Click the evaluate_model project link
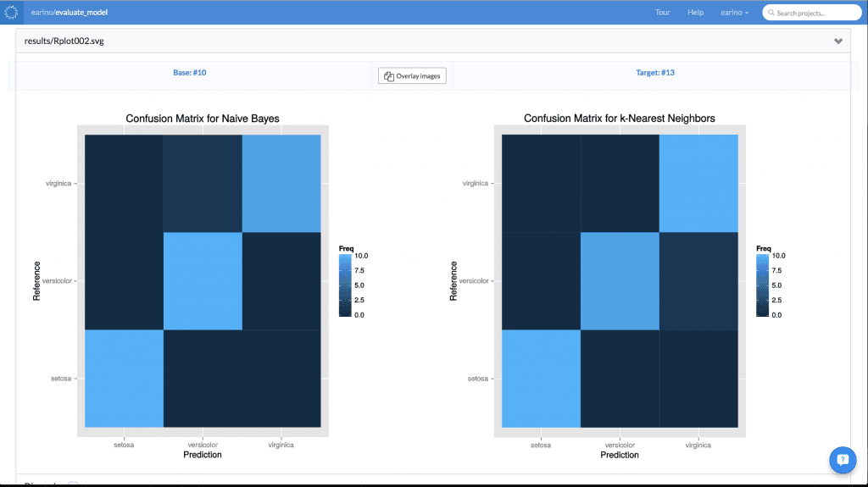This screenshot has height=487, width=868. pyautogui.click(x=81, y=12)
